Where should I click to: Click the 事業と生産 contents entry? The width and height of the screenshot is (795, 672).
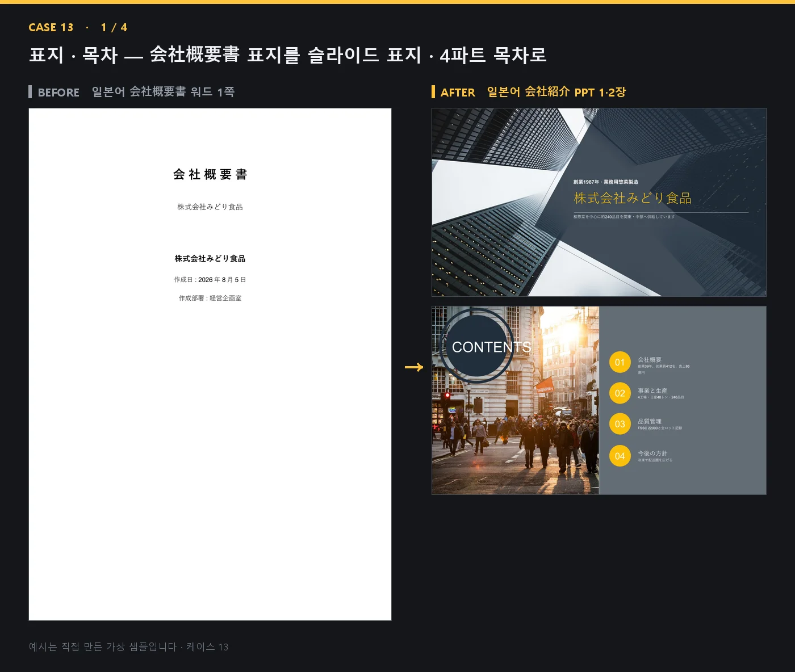click(x=652, y=391)
